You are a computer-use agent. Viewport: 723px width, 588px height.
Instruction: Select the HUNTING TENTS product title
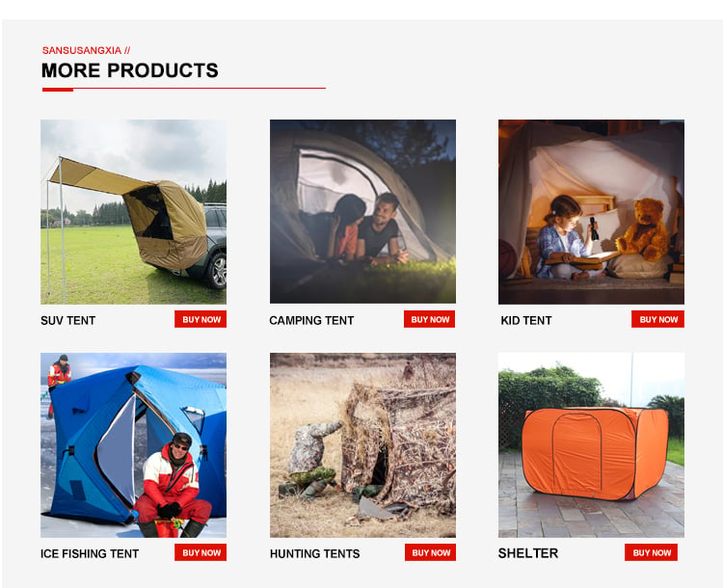pyautogui.click(x=315, y=554)
